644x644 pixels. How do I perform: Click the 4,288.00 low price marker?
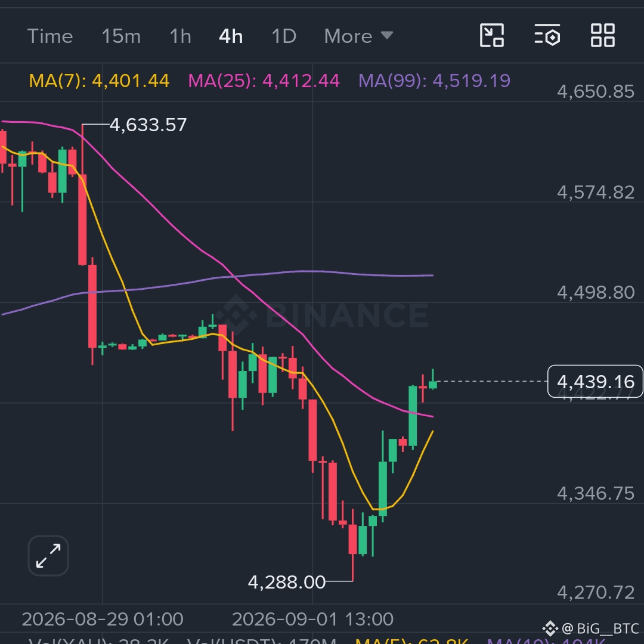(287, 582)
